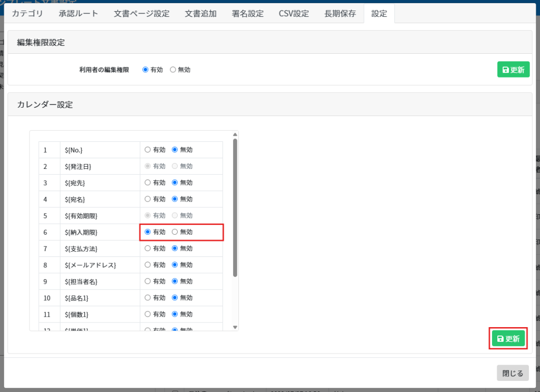540x392 pixels.
Task: Set ${納入期限} to 無効
Action: pyautogui.click(x=175, y=232)
